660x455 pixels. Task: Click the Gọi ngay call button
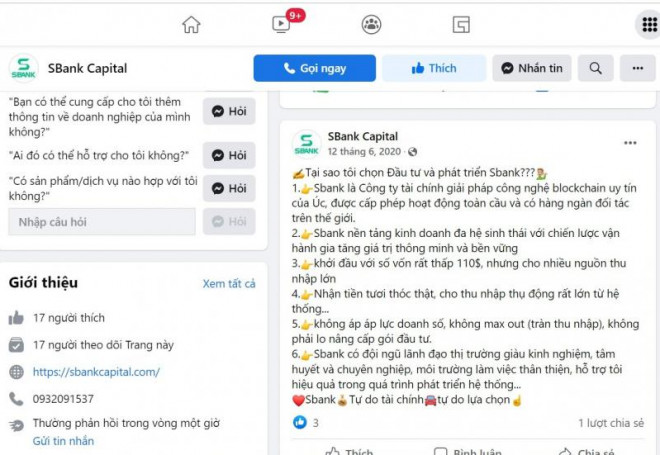click(314, 68)
